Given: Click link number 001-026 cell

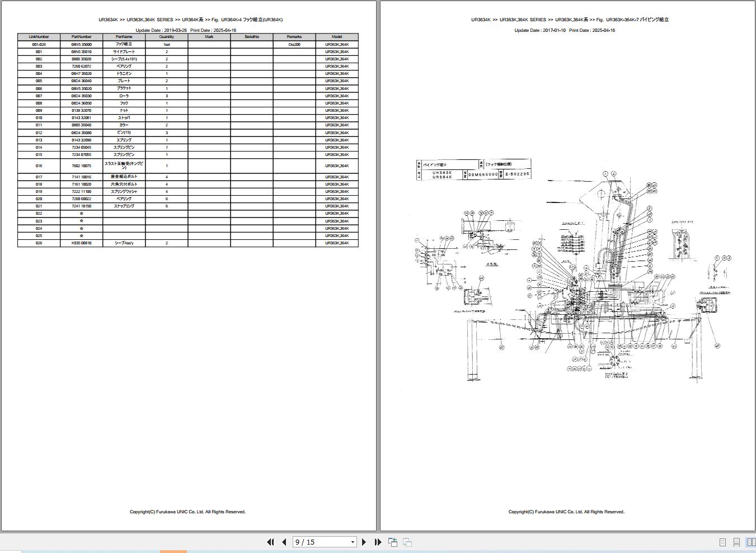Looking at the screenshot, I should coord(39,44).
